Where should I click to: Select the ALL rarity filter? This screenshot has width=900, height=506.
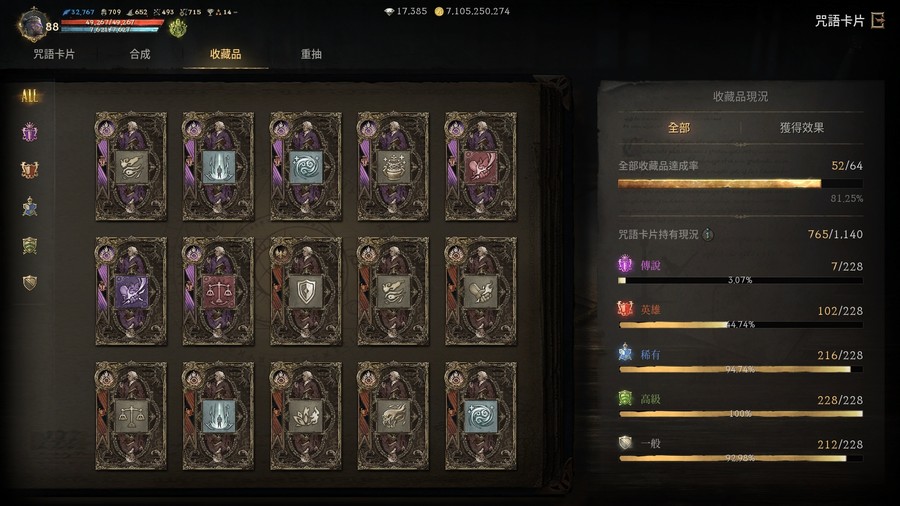point(30,96)
